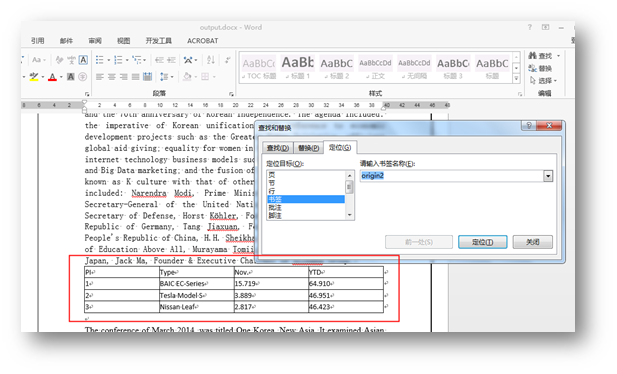Select 脚注 in the go-to target list
Screen dimensions: 617x374
tap(305, 215)
